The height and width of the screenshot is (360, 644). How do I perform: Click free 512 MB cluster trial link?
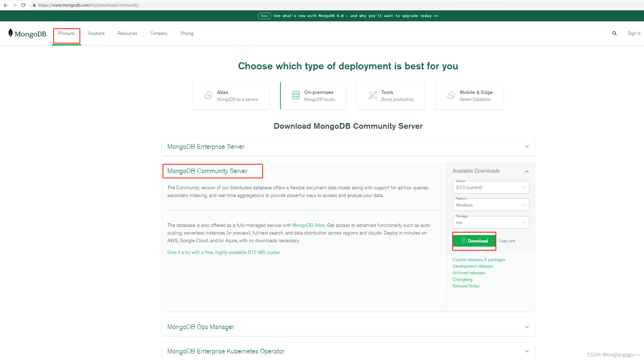point(224,252)
